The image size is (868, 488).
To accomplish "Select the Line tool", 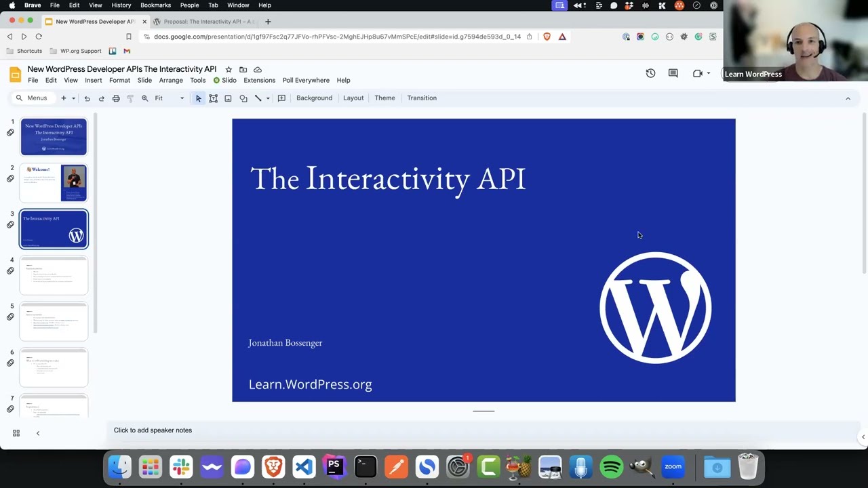I will [x=258, y=98].
